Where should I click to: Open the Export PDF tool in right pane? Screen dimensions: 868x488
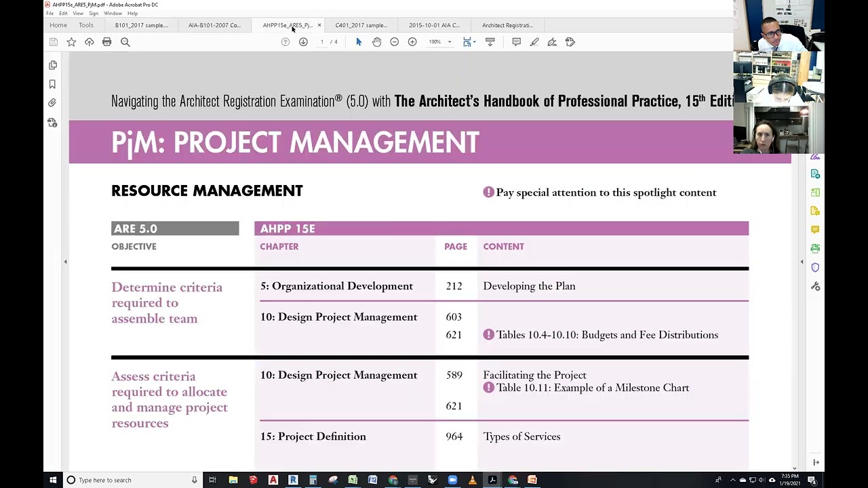coord(815,174)
